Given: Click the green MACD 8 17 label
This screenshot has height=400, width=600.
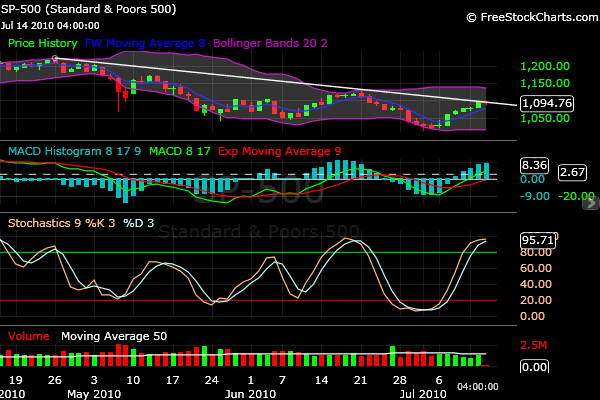Looking at the screenshot, I should (x=179, y=151).
